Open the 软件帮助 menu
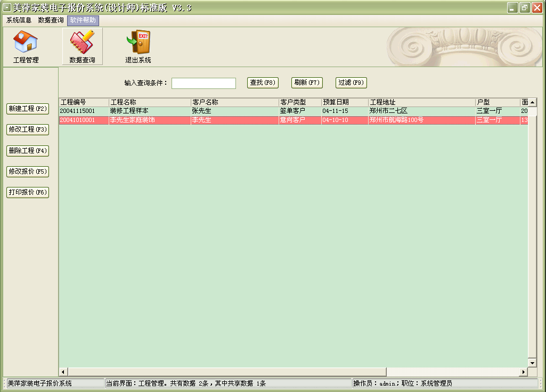This screenshot has height=392, width=546. click(83, 20)
